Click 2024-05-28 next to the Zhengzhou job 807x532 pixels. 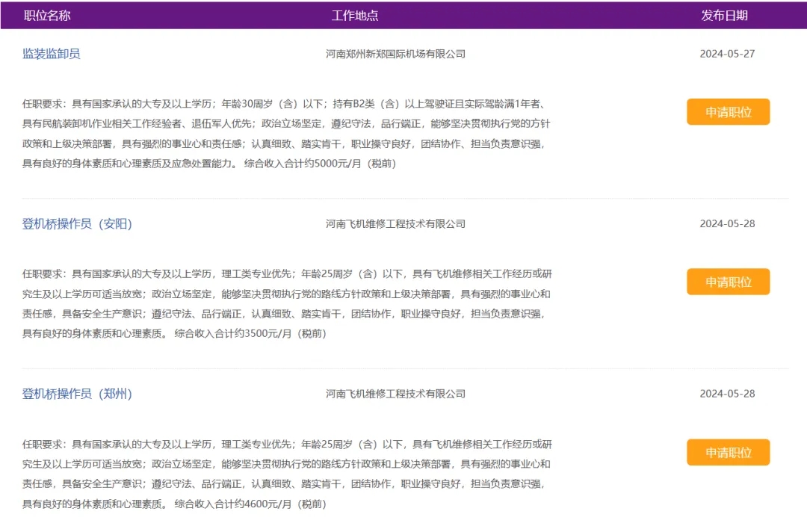point(729,394)
